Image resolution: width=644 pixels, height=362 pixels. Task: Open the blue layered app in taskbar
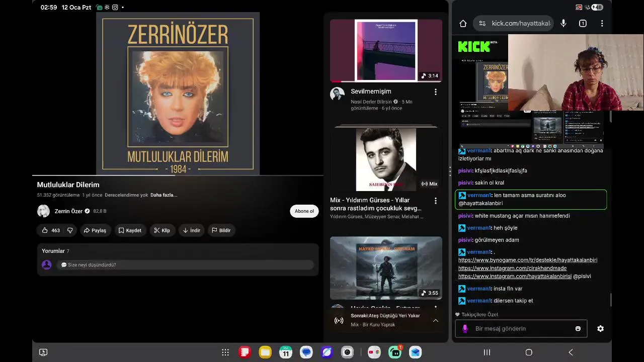tap(415, 352)
